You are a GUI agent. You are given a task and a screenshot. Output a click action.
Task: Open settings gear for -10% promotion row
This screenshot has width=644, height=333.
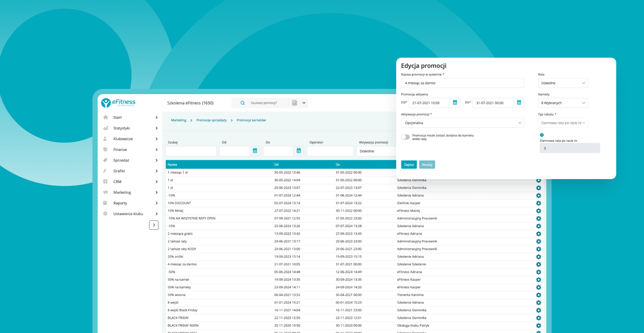point(539,196)
